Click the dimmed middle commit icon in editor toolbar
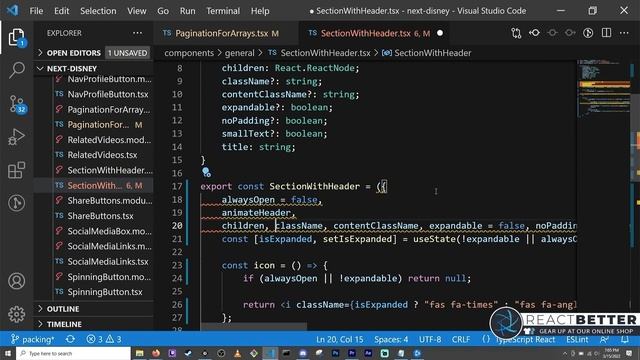Screen dimensions: 640x360 click(552, 33)
